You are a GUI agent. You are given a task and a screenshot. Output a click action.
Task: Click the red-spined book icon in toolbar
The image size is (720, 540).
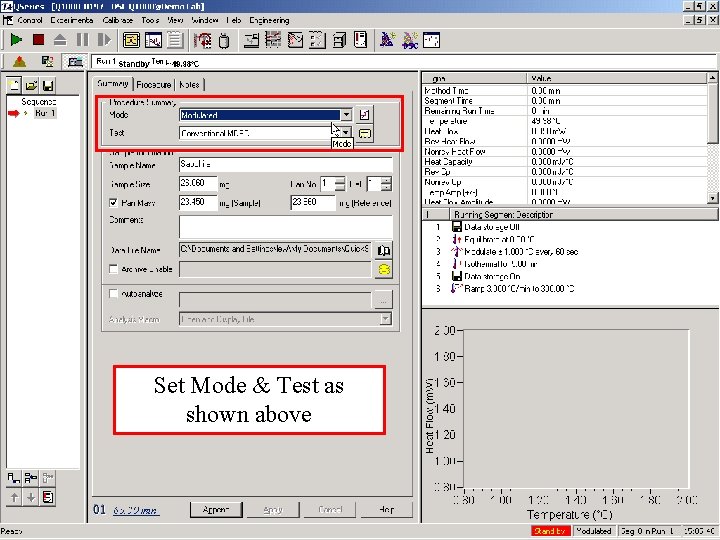click(x=360, y=40)
